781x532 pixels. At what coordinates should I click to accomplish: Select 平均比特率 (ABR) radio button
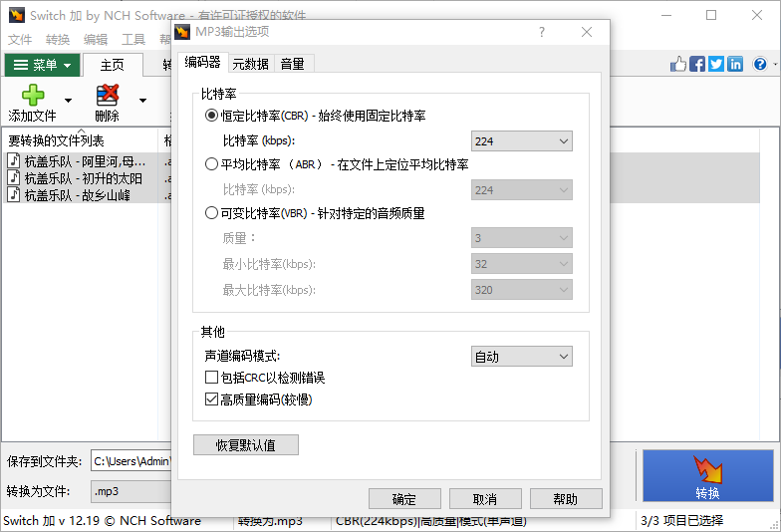[211, 163]
